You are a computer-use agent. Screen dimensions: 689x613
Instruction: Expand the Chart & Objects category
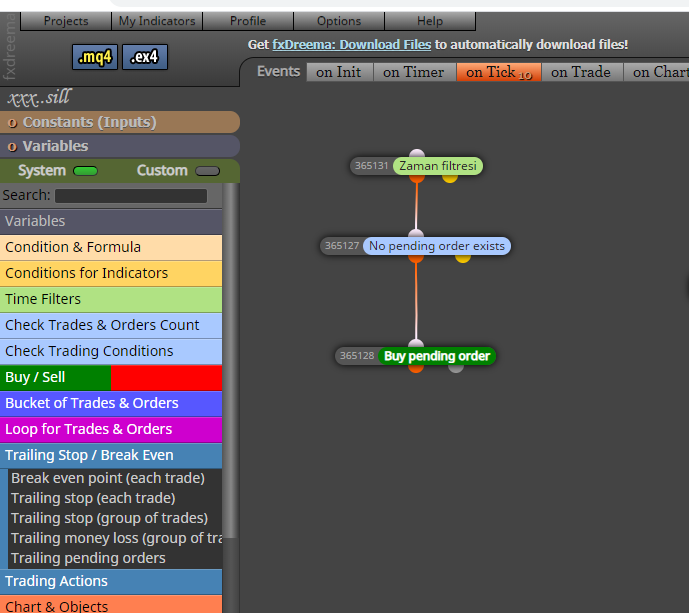click(111, 606)
